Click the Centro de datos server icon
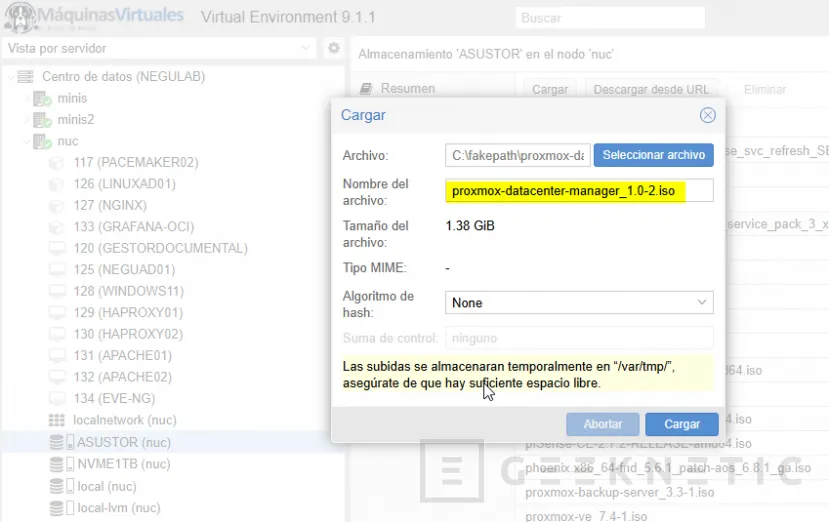This screenshot has height=522, width=829. pyautogui.click(x=25, y=77)
